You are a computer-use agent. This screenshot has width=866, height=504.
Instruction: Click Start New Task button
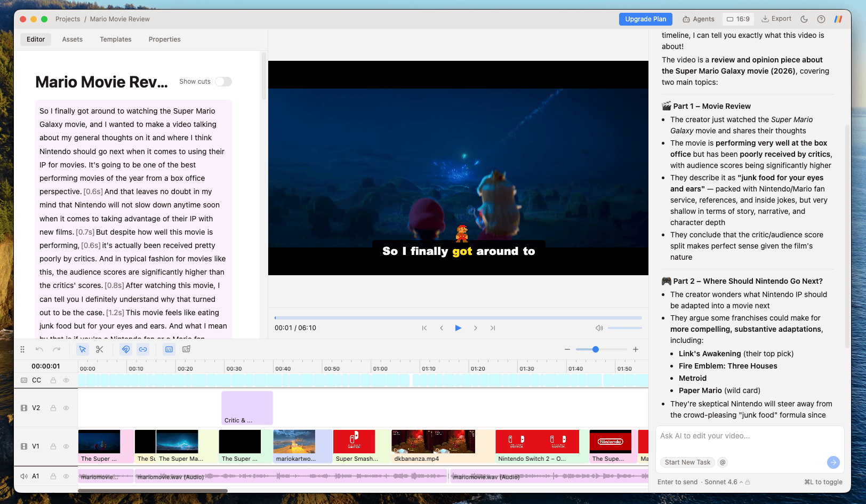[687, 462]
